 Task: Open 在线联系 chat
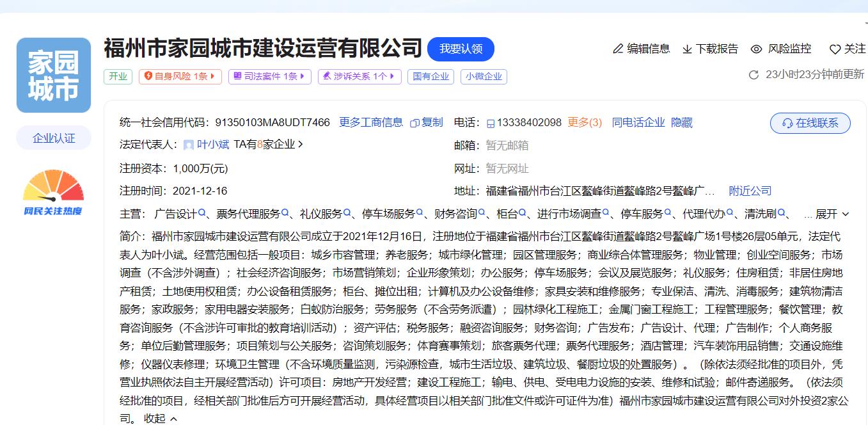pyautogui.click(x=810, y=123)
